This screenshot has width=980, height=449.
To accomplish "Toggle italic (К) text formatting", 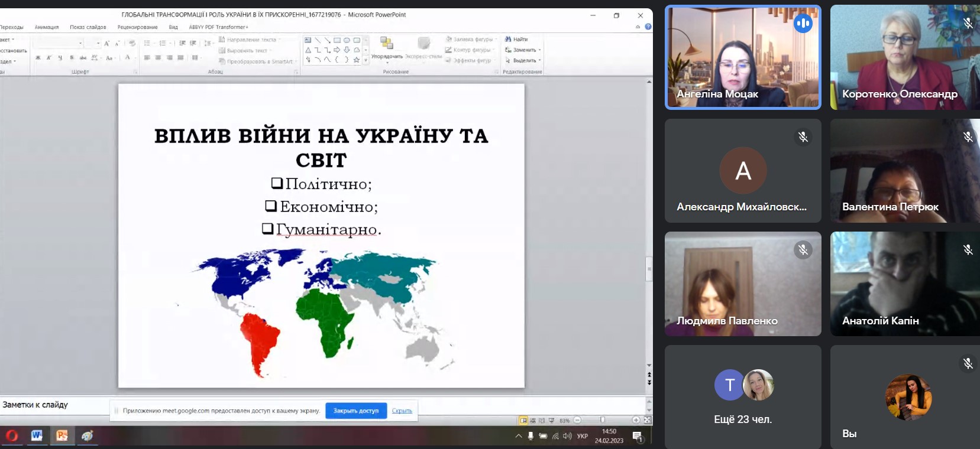I will [x=49, y=58].
